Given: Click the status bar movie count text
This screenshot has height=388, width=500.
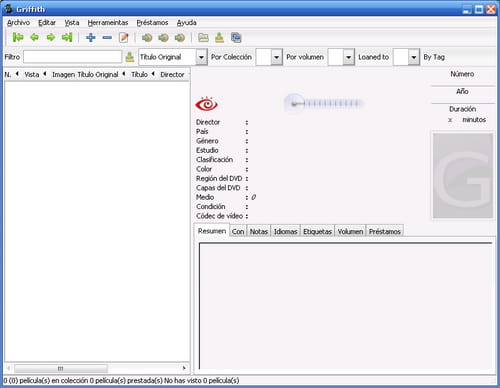Looking at the screenshot, I should pyautogui.click(x=121, y=380).
